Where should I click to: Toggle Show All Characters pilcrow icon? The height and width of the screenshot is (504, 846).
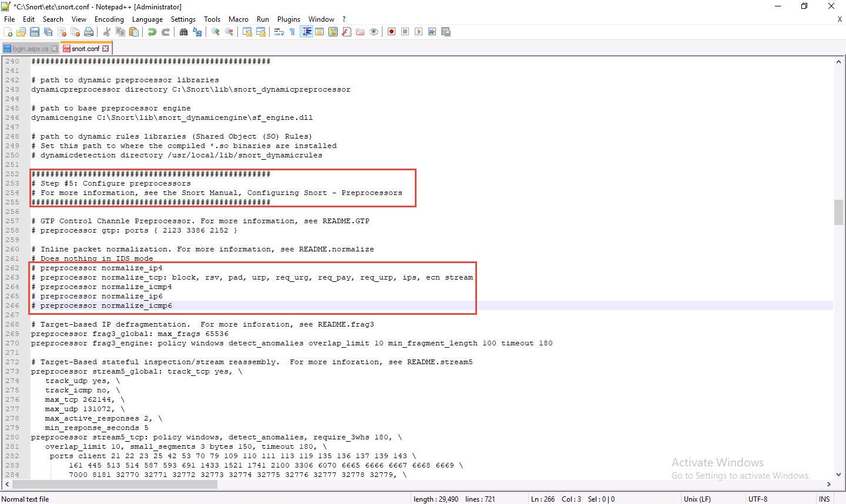coord(293,32)
